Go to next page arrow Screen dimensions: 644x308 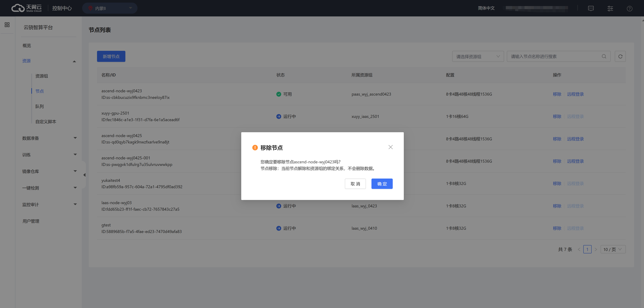click(596, 249)
